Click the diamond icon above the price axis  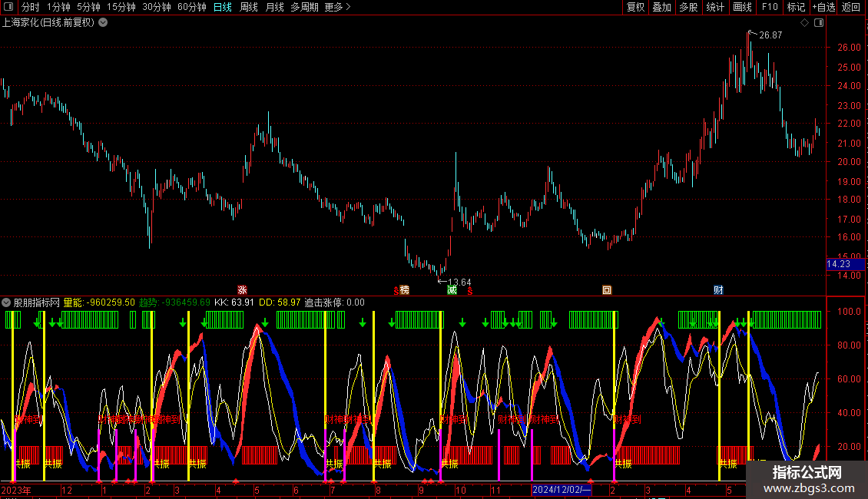pyautogui.click(x=805, y=23)
